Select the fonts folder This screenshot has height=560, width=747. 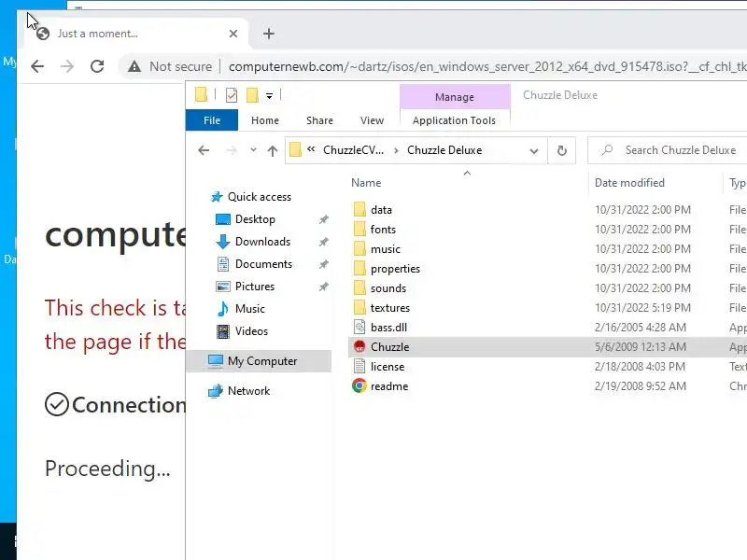click(x=383, y=230)
